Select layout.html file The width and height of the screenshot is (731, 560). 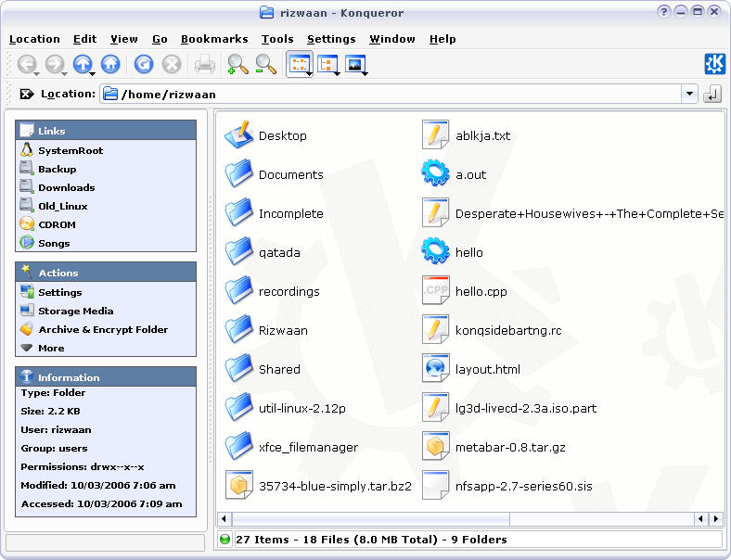tap(471, 369)
